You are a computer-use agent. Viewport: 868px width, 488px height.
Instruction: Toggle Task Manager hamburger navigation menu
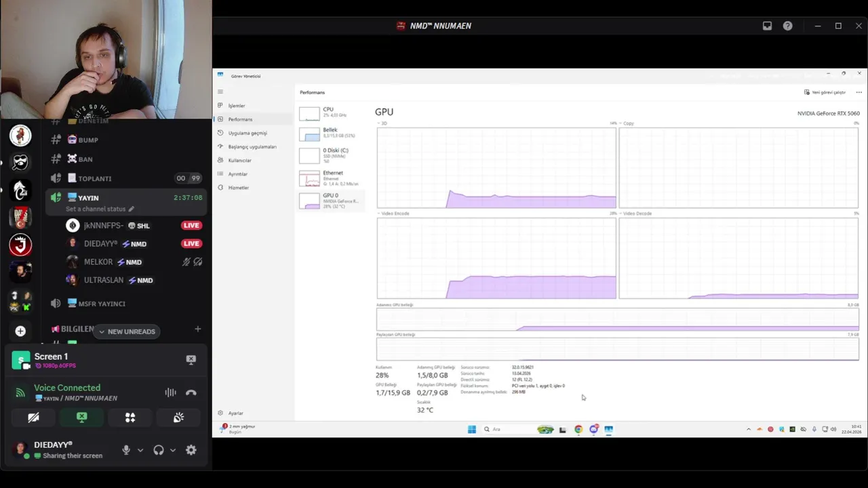[x=220, y=91]
